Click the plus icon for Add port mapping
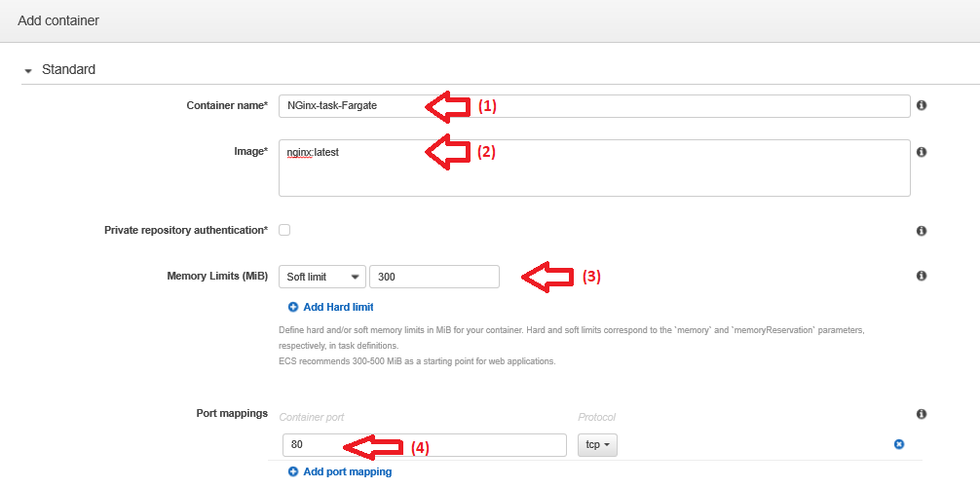The image size is (980, 488). click(x=293, y=471)
